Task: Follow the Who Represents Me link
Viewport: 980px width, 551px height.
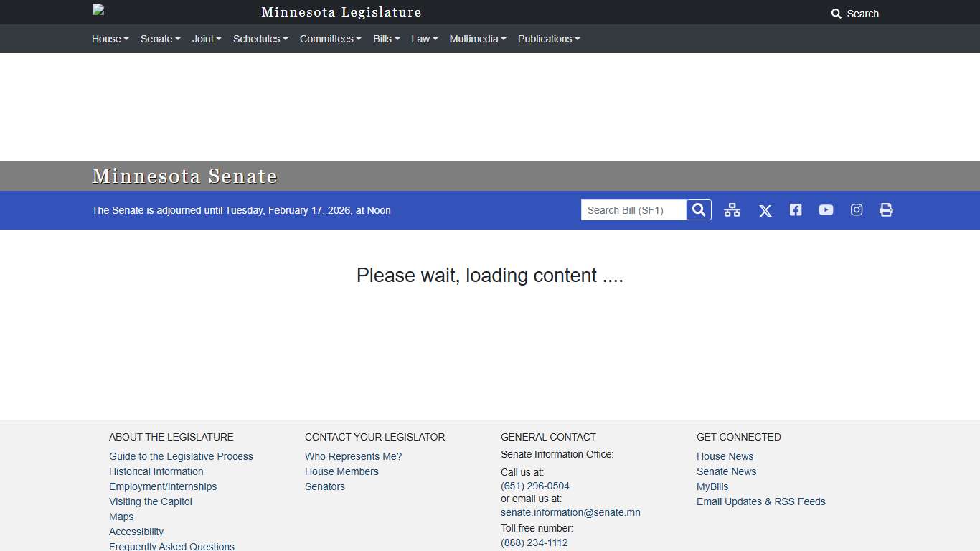Action: pyautogui.click(x=353, y=456)
